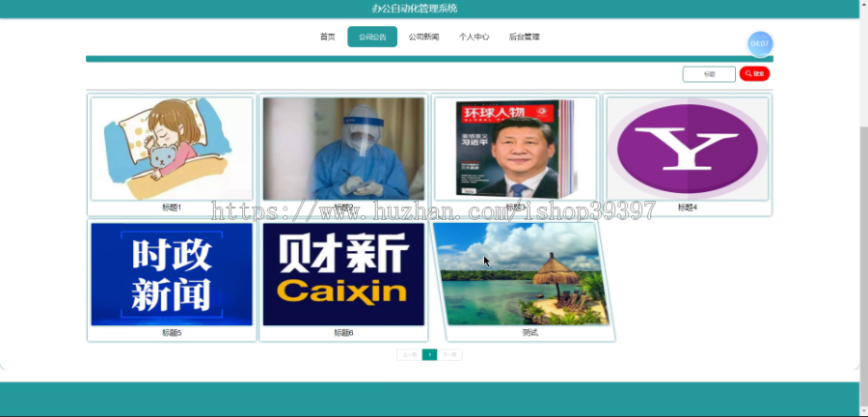Open the 财新 Caixin image thumbnail
Image resolution: width=868 pixels, height=417 pixels.
coord(343,274)
